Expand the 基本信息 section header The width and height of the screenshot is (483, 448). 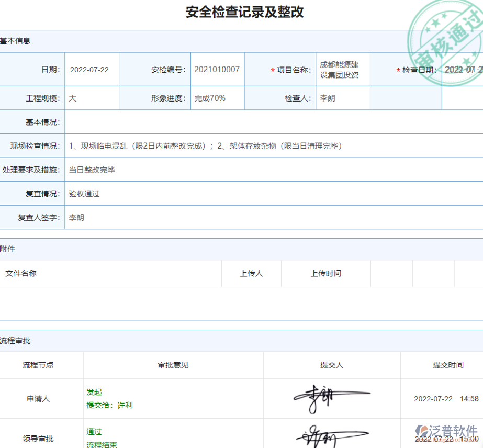pos(16,41)
